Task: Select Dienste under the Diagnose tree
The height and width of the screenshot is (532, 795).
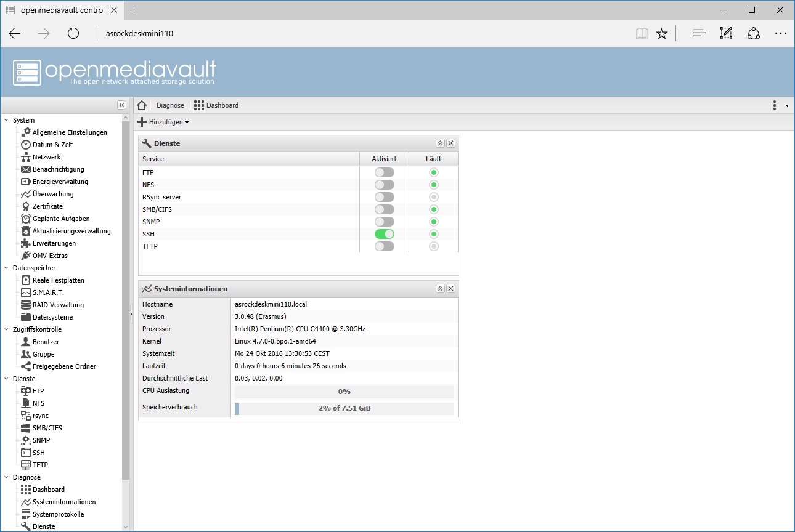Action: pyautogui.click(x=44, y=526)
